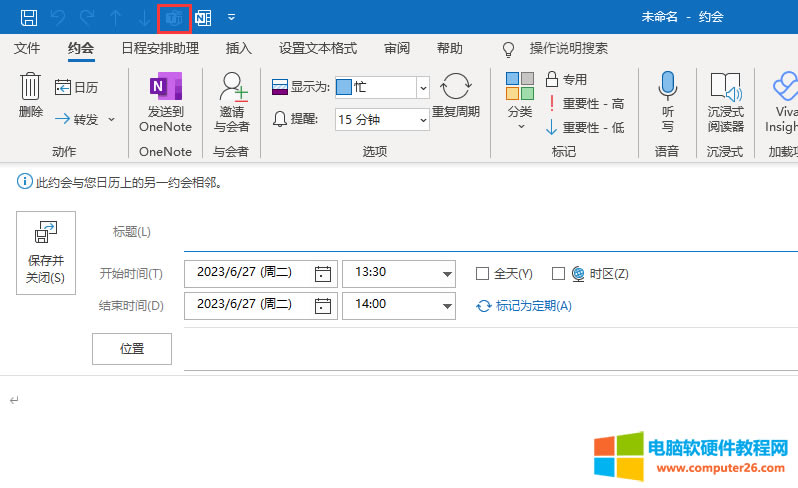Click the 位置 button
The image size is (798, 488).
132,349
